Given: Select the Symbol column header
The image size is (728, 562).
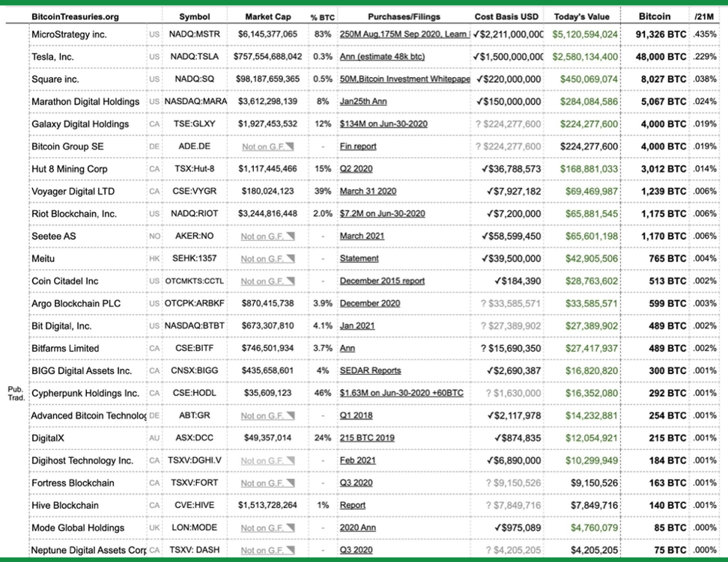Looking at the screenshot, I should coord(195,16).
